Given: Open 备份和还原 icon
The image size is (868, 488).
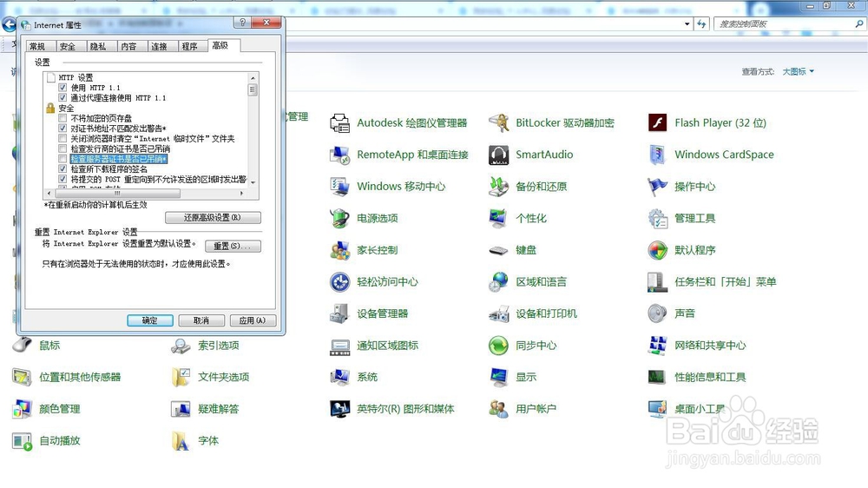Looking at the screenshot, I should (x=499, y=187).
